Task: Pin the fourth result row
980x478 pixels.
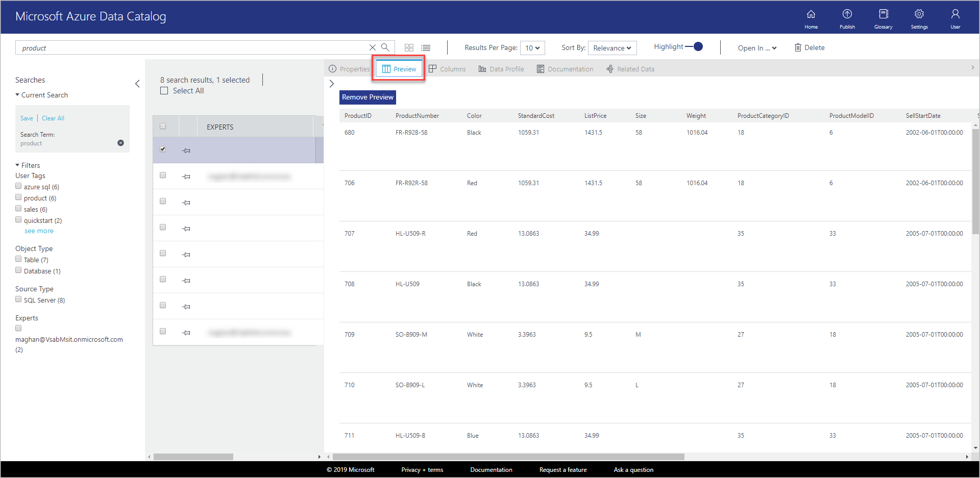Action: point(186,229)
